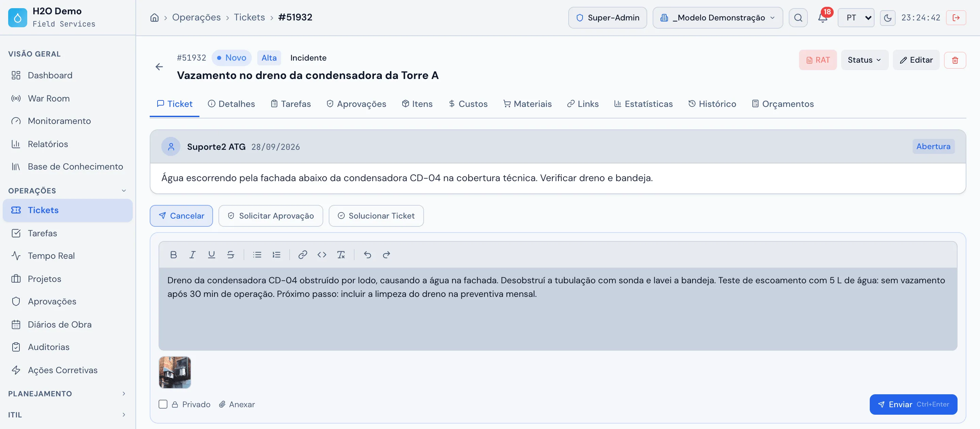The image size is (980, 429).
Task: Apply underline formatting in editor
Action: coord(212,255)
